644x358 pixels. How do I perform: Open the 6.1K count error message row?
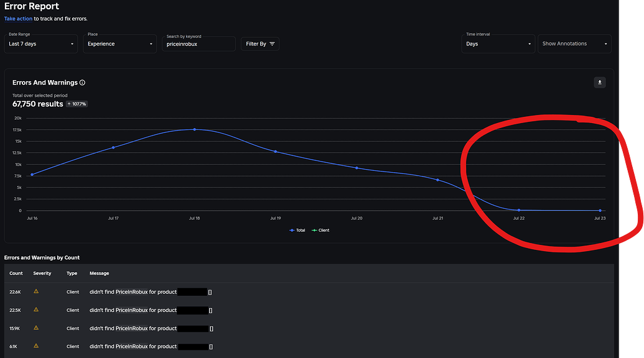(309, 347)
